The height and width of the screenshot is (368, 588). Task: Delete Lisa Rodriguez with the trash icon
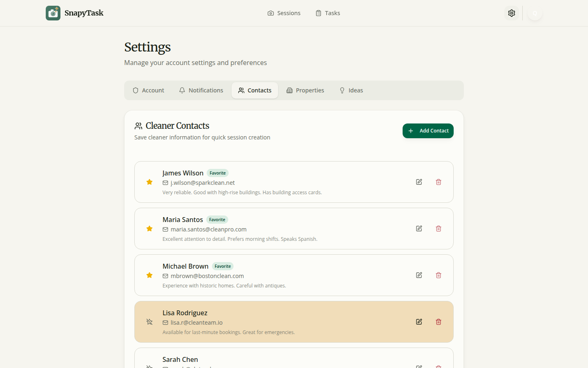click(x=438, y=322)
